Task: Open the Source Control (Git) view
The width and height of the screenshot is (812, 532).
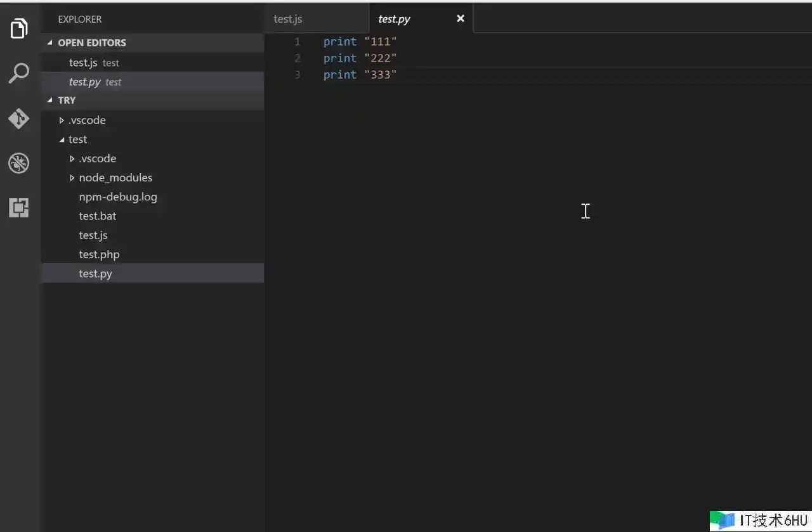Action: [x=19, y=119]
